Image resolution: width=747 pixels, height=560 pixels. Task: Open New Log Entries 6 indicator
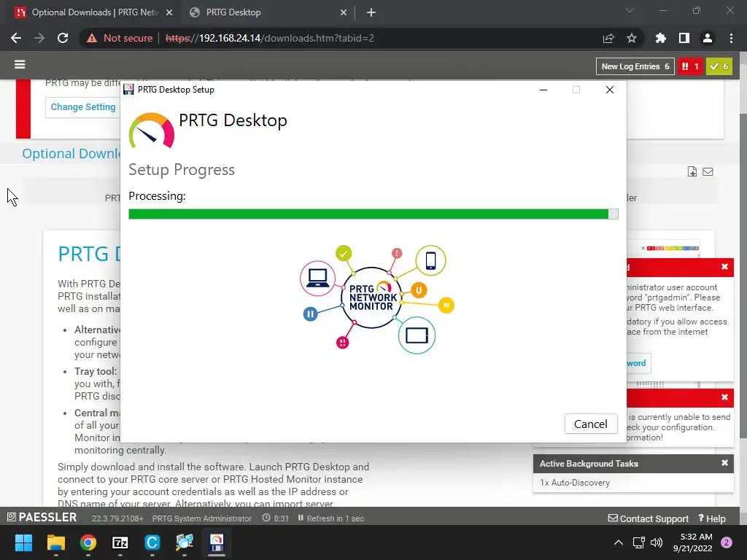(635, 66)
